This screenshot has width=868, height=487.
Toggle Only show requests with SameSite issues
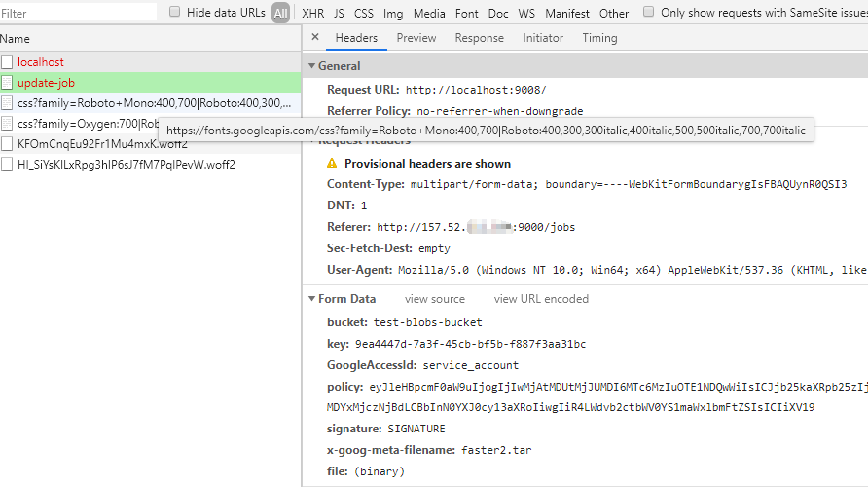[648, 12]
